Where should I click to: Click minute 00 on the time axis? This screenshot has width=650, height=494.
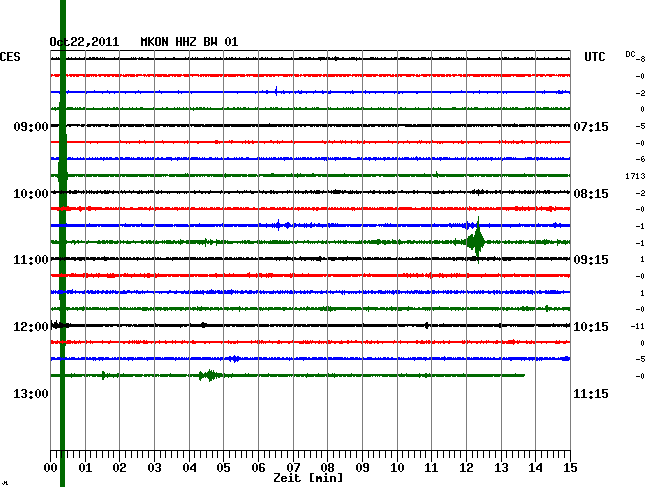point(51,468)
